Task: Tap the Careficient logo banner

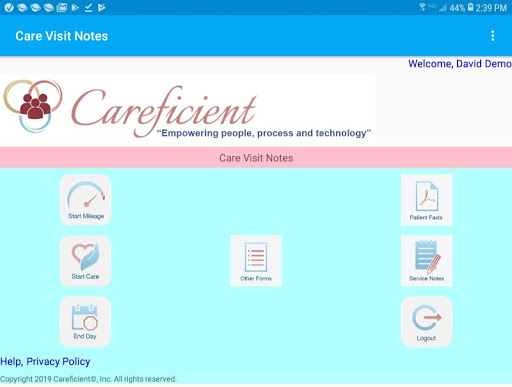Action: tap(188, 109)
